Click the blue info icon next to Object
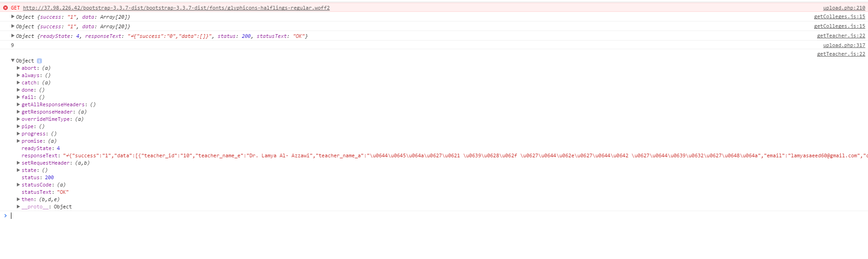Screen dimensions: 868x259 click(39, 61)
